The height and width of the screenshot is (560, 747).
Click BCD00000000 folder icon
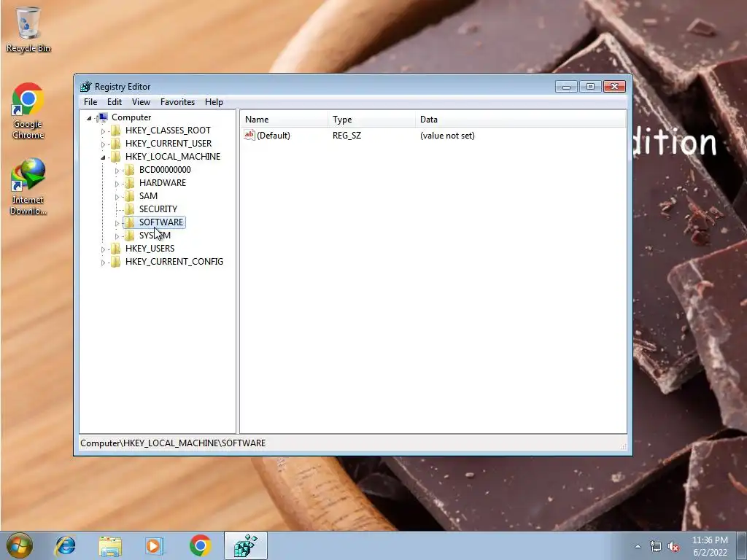[x=130, y=169]
